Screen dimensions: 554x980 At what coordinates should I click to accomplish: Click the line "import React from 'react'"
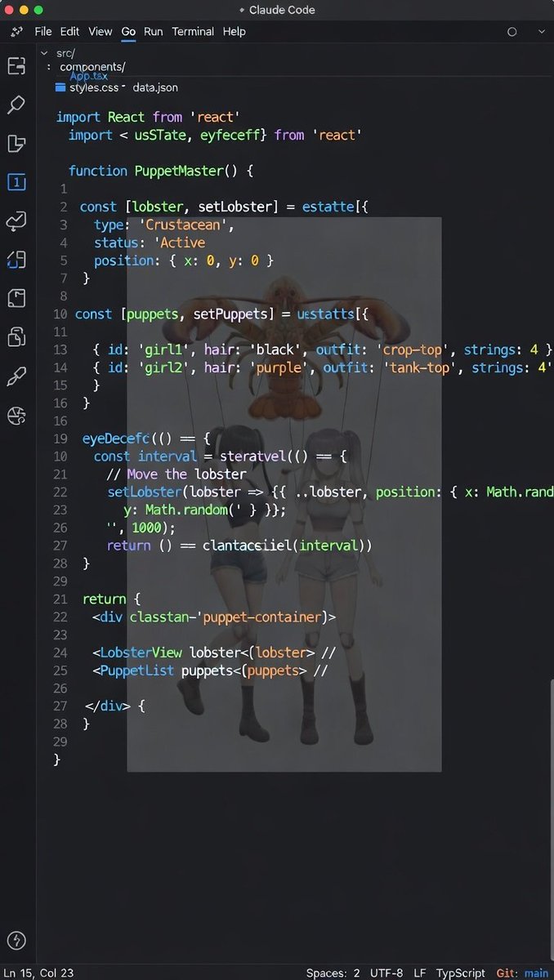pyautogui.click(x=148, y=117)
